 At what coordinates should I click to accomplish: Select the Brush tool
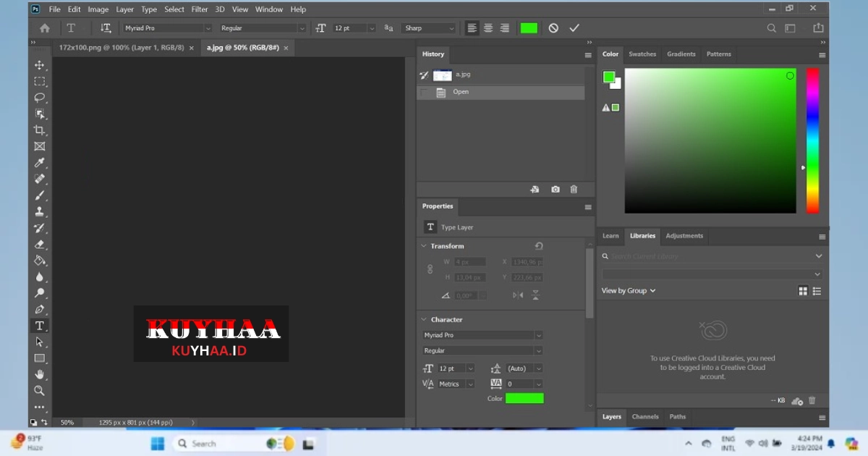(40, 195)
